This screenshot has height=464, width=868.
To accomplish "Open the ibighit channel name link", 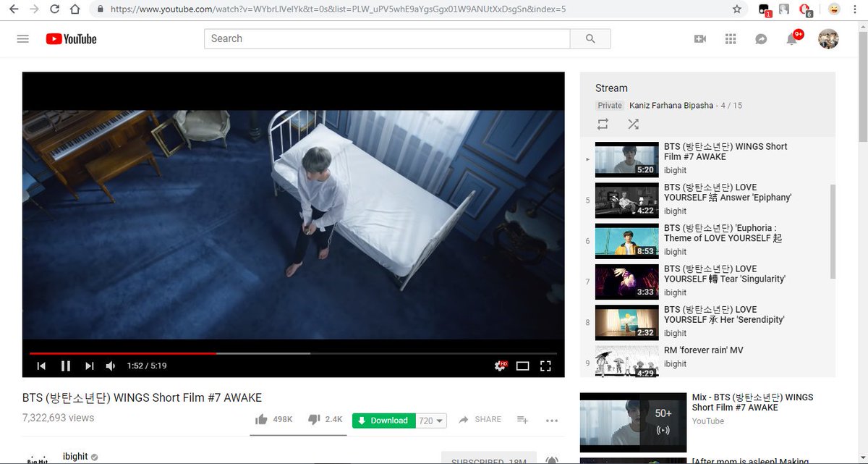I will click(x=75, y=457).
